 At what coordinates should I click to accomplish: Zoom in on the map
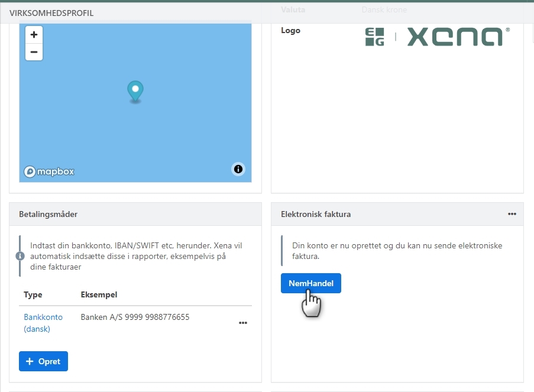tap(34, 35)
